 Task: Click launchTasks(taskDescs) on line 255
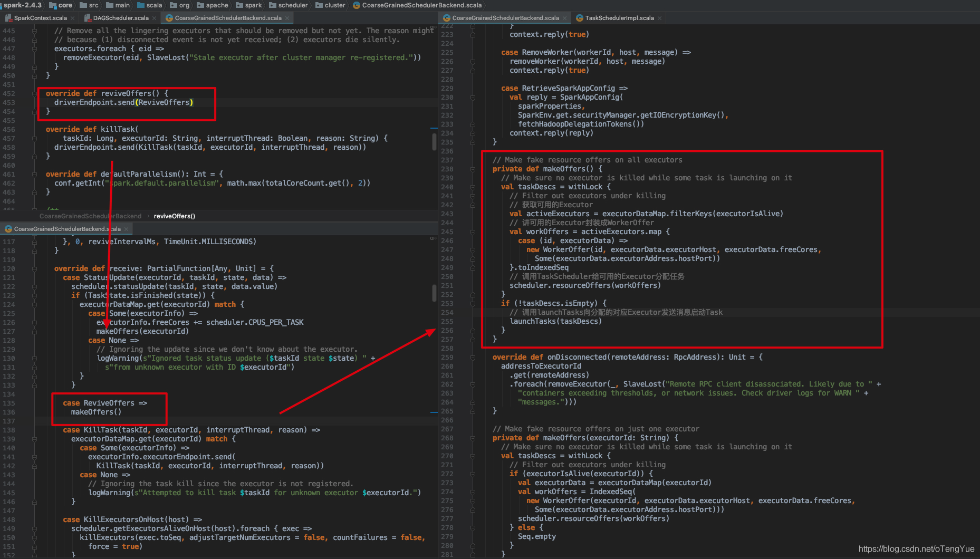(x=555, y=321)
